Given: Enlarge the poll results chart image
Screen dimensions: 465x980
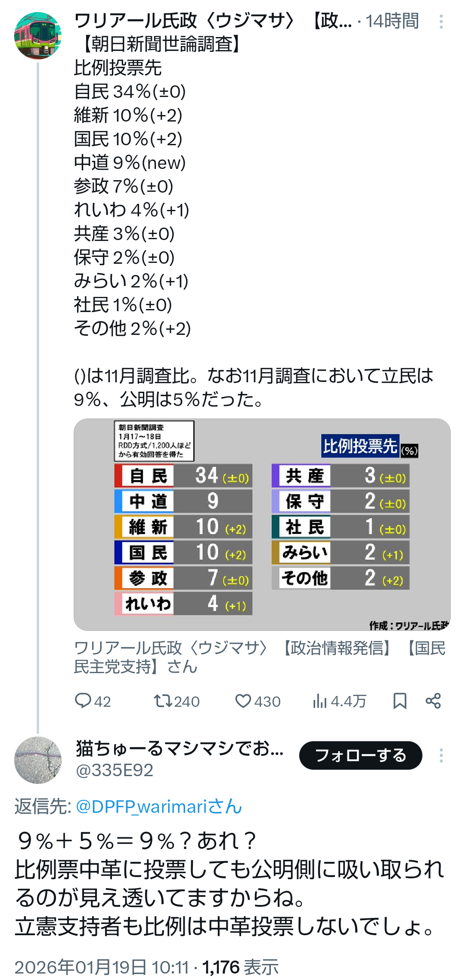Looking at the screenshot, I should (x=262, y=524).
